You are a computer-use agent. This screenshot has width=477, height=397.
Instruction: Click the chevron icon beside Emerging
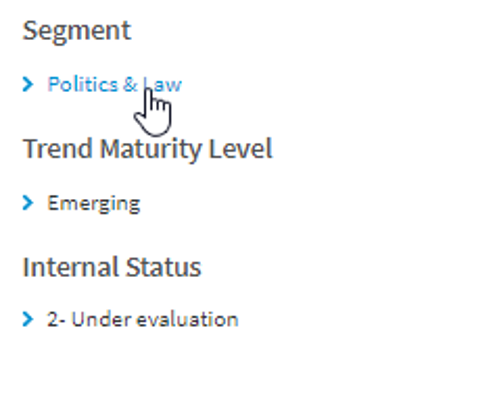28,203
